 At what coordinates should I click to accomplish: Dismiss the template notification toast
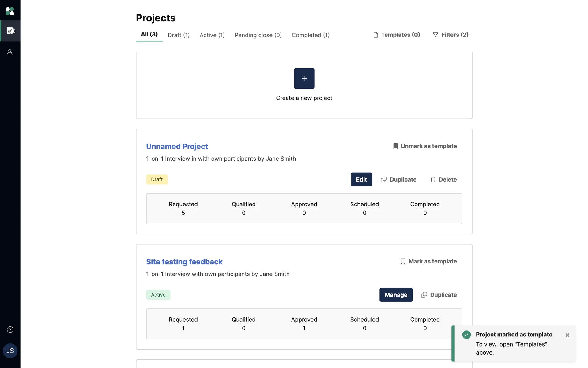(x=567, y=335)
